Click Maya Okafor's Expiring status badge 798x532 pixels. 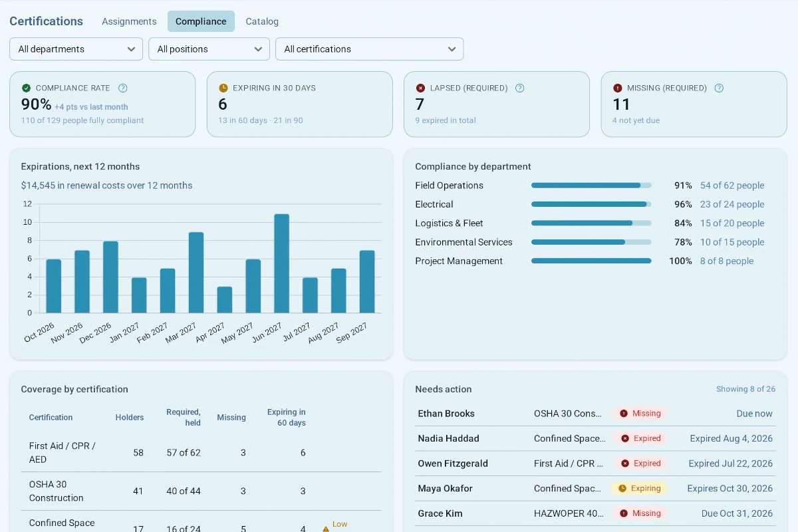[640, 488]
